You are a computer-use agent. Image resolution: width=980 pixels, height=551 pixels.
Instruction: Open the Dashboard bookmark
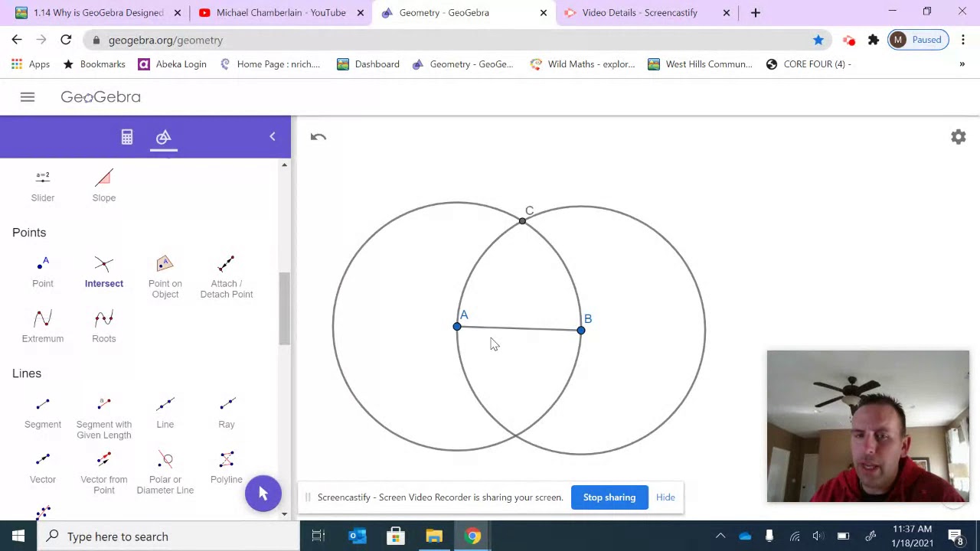tap(368, 64)
